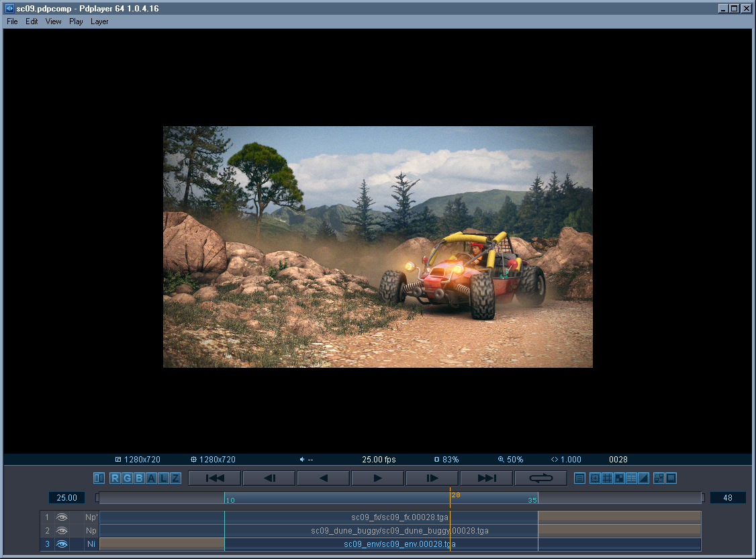The height and width of the screenshot is (559, 756).
Task: Jump to the last frame
Action: (x=487, y=478)
